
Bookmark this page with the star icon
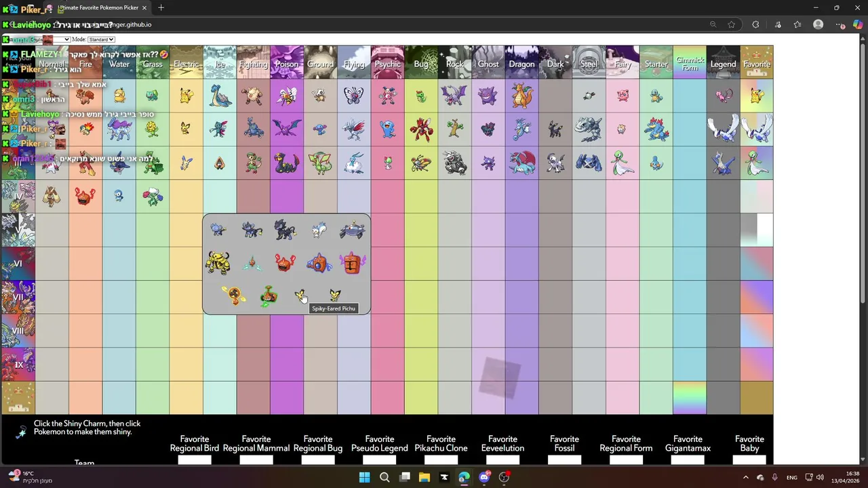click(731, 24)
